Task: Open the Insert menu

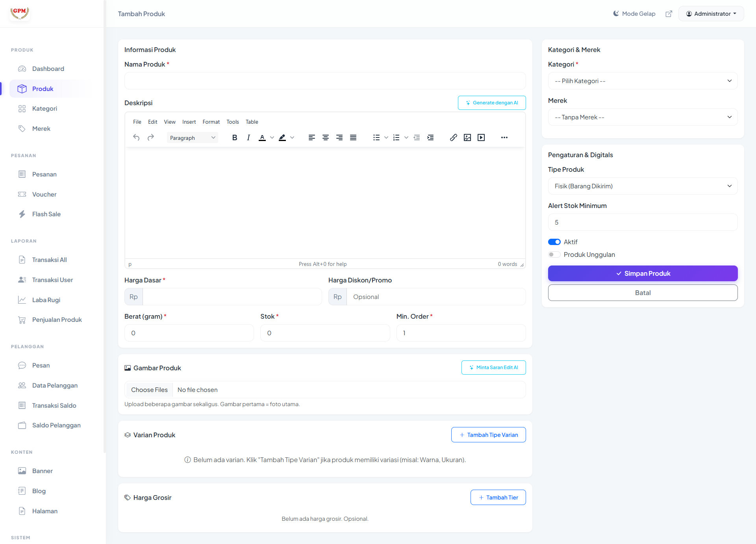Action: click(189, 122)
